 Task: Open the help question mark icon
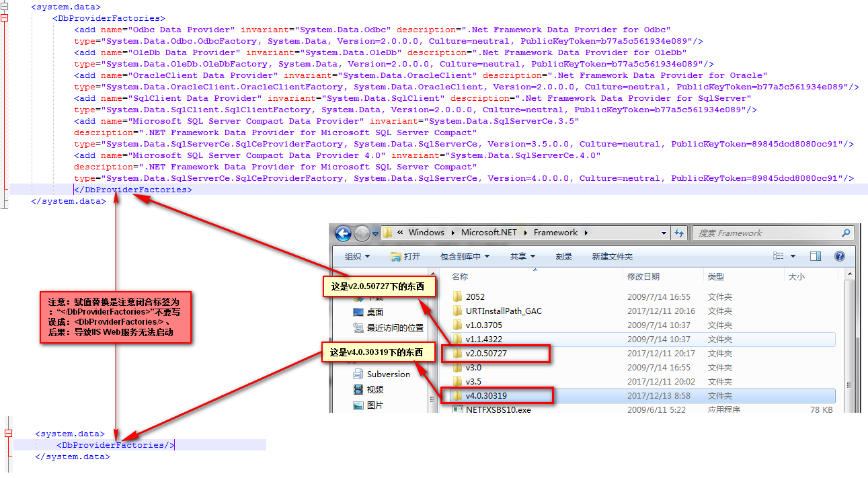point(838,255)
